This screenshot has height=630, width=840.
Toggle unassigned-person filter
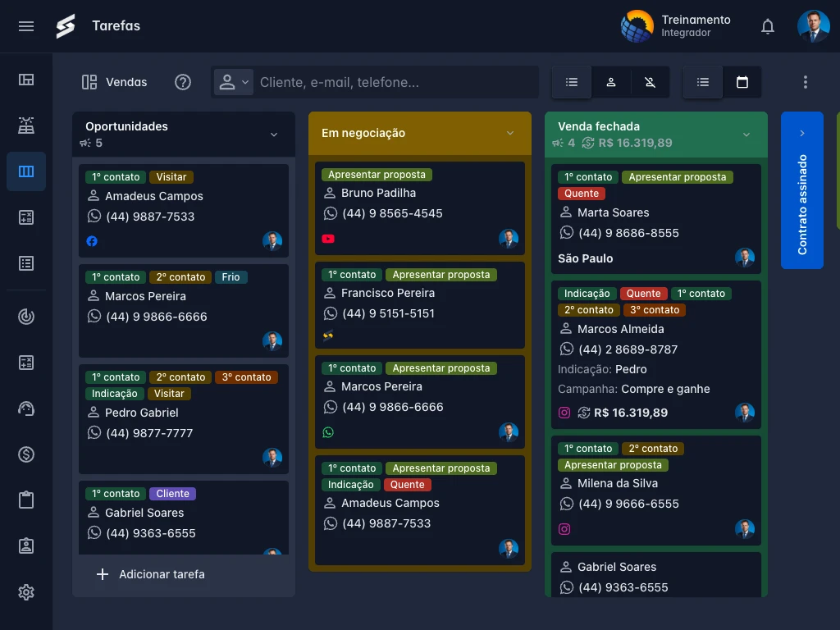click(x=650, y=82)
